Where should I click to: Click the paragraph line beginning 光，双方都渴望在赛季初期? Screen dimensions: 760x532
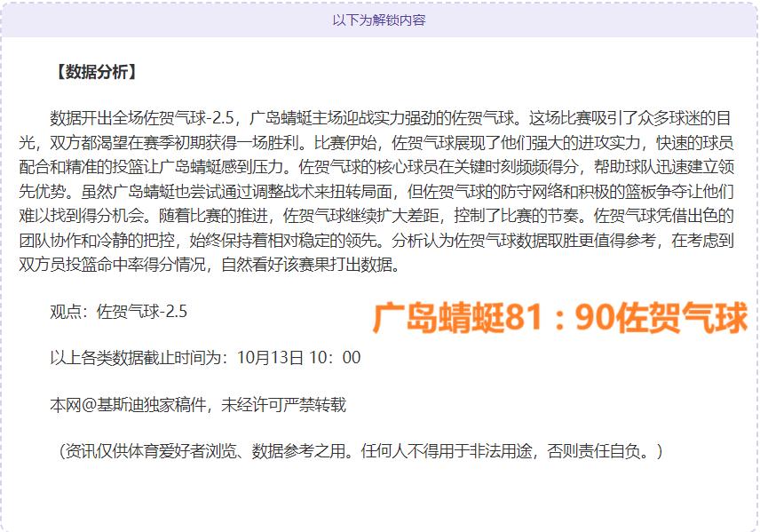coord(376,143)
